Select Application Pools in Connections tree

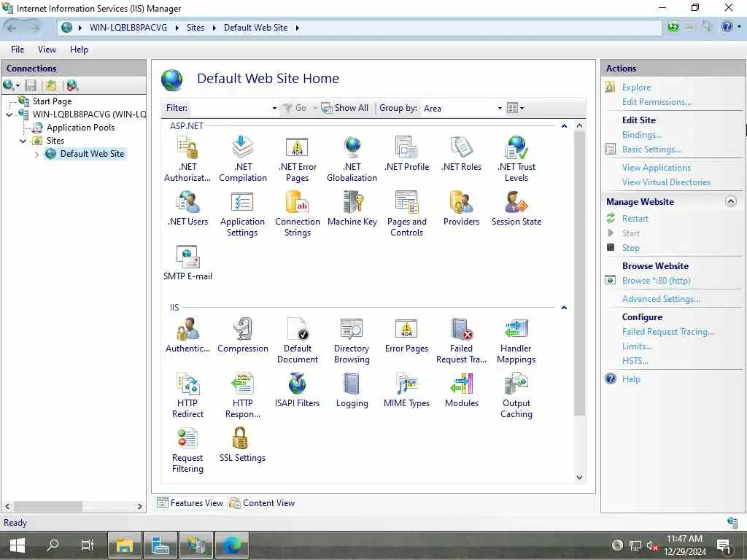point(80,128)
